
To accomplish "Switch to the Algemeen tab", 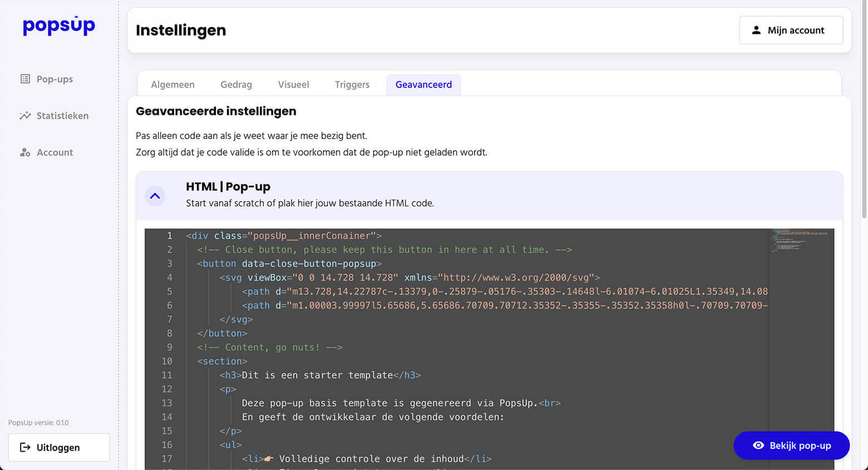I will pyautogui.click(x=172, y=84).
